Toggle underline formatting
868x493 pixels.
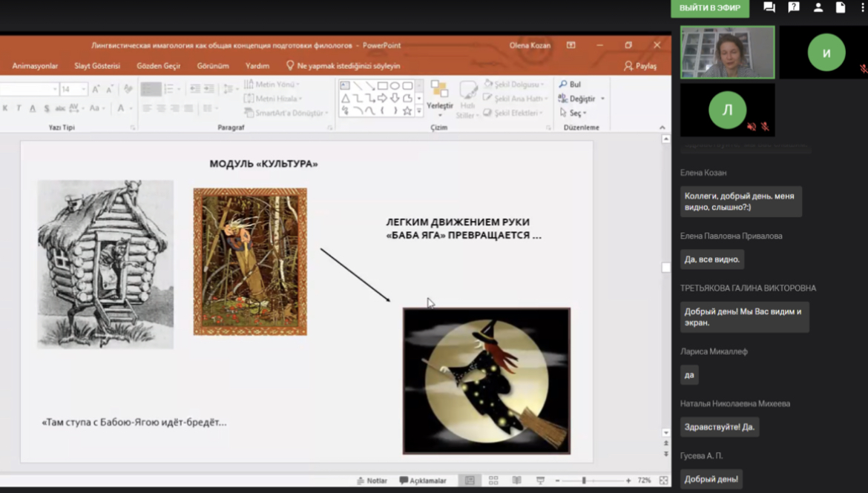[x=33, y=108]
